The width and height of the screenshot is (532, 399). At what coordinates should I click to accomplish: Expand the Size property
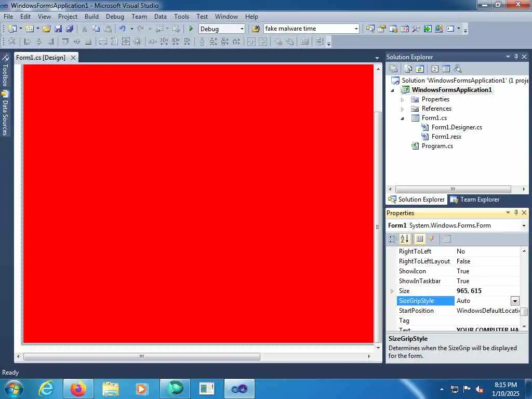pyautogui.click(x=392, y=291)
